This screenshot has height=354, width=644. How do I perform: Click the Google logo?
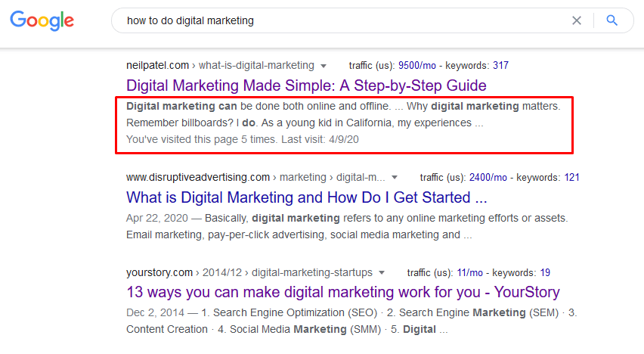click(x=42, y=21)
